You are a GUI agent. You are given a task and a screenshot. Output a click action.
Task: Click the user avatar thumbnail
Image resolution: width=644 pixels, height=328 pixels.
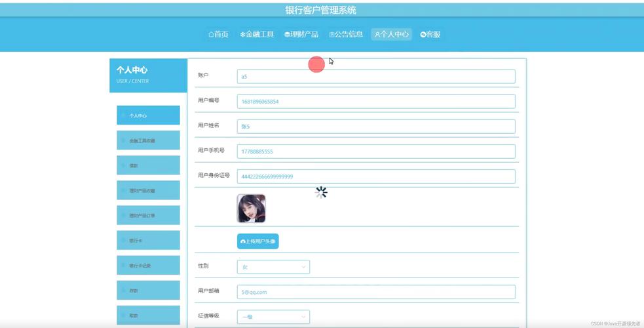coord(252,209)
